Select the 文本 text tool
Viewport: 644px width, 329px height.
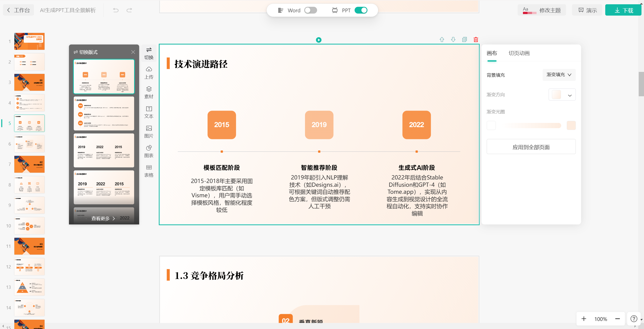point(149,112)
